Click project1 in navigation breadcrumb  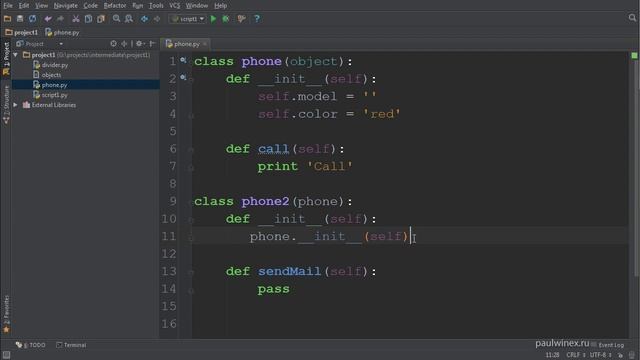[22, 32]
